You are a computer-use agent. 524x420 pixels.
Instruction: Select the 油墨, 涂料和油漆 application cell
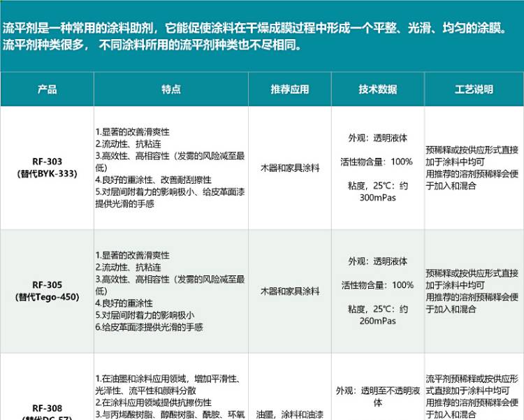289,413
